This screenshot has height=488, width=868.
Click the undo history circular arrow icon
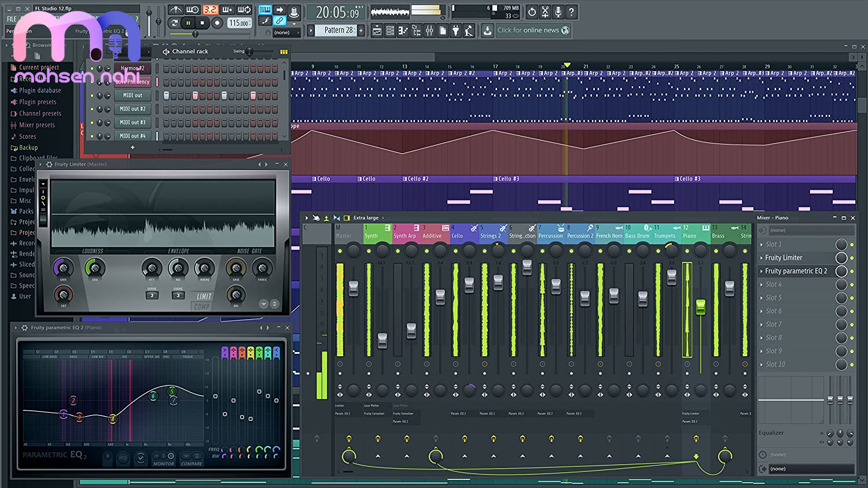click(532, 12)
